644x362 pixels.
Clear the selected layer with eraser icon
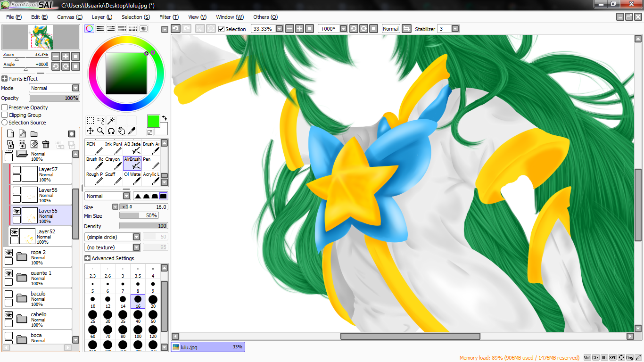[34, 144]
